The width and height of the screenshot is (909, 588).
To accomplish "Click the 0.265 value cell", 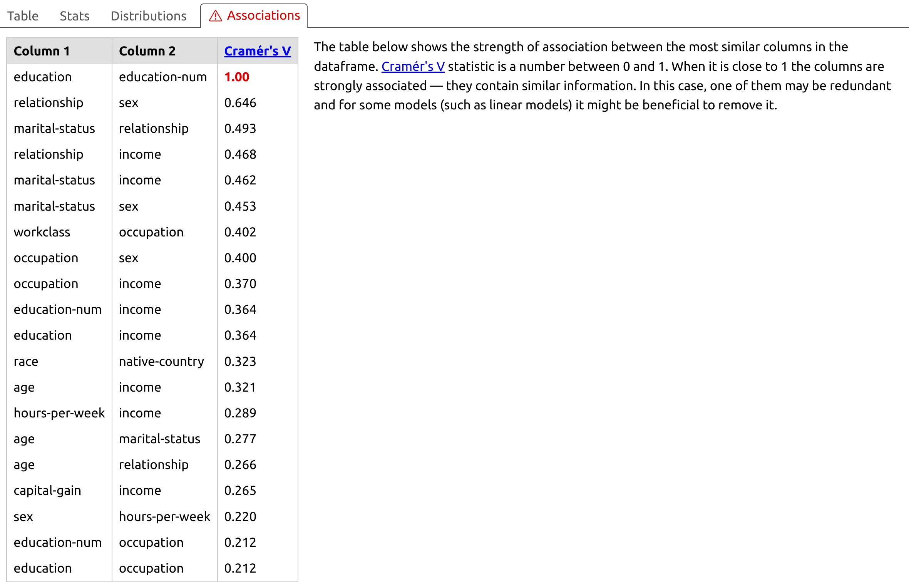I will (240, 490).
